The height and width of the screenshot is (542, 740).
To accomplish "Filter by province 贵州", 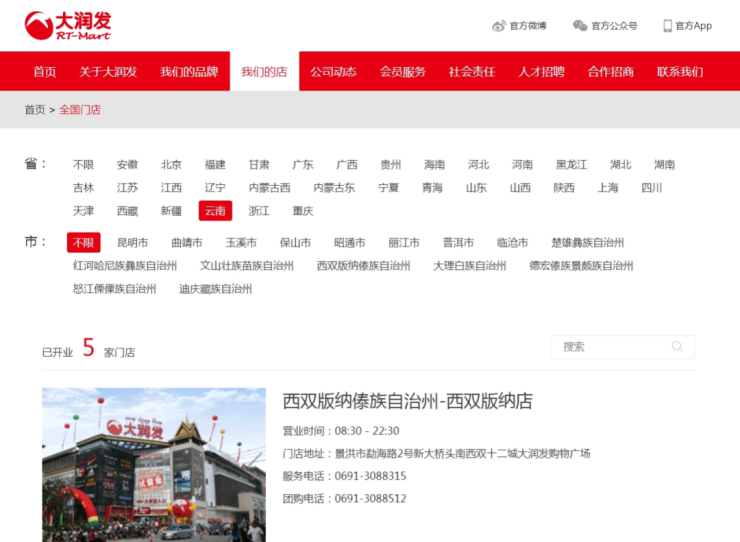I will click(391, 165).
